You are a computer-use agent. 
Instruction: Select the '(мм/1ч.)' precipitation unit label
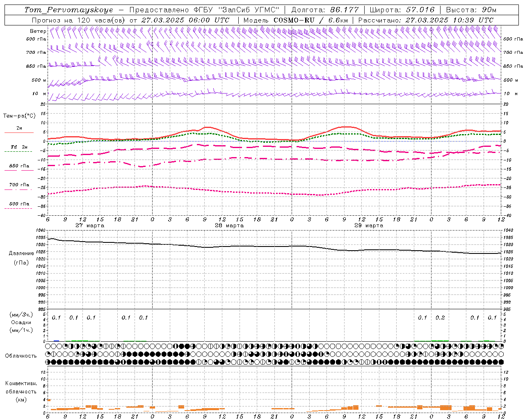[x=21, y=330]
